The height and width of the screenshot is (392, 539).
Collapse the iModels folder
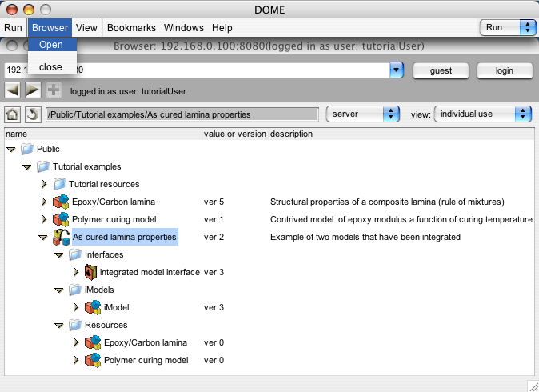(59, 290)
